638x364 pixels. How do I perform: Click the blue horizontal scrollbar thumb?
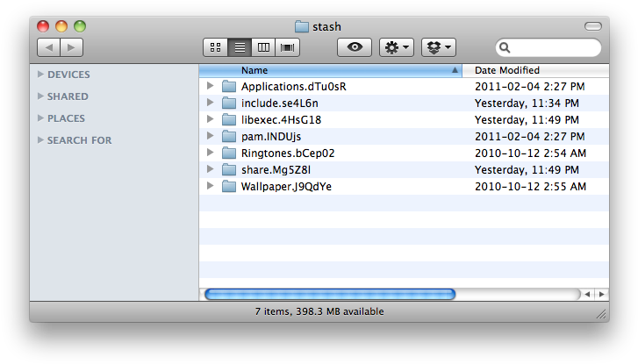[x=330, y=294]
